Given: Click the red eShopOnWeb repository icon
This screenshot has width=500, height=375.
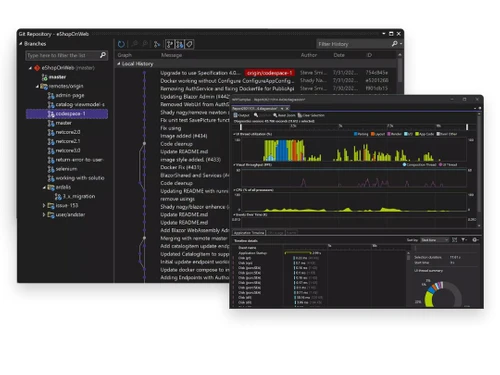Looking at the screenshot, I should [x=37, y=68].
